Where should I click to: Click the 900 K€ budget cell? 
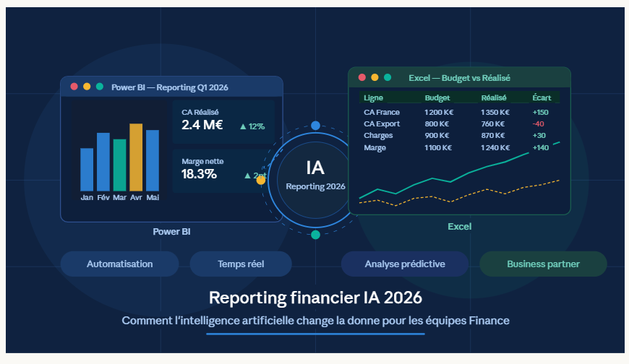coord(437,136)
